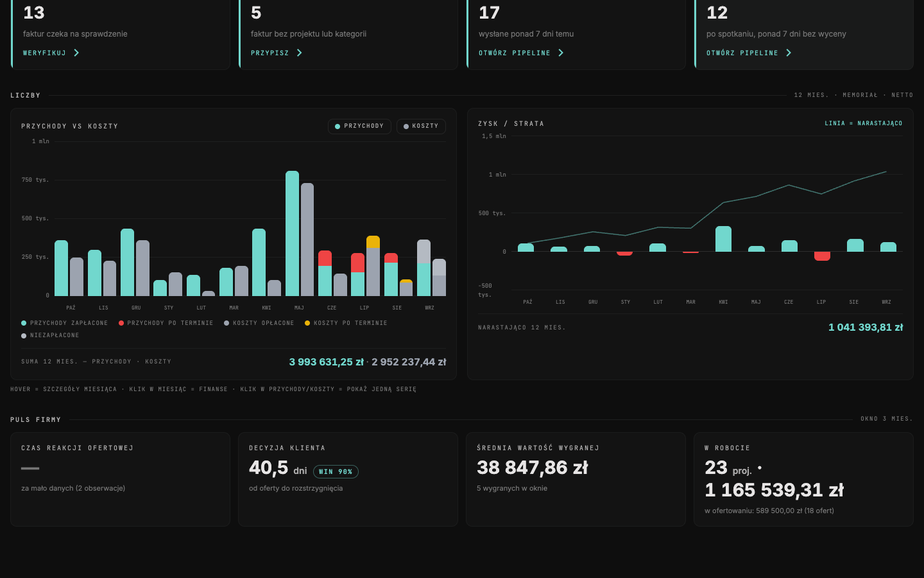
Task: Click the red LIP loss bar
Action: 822,256
